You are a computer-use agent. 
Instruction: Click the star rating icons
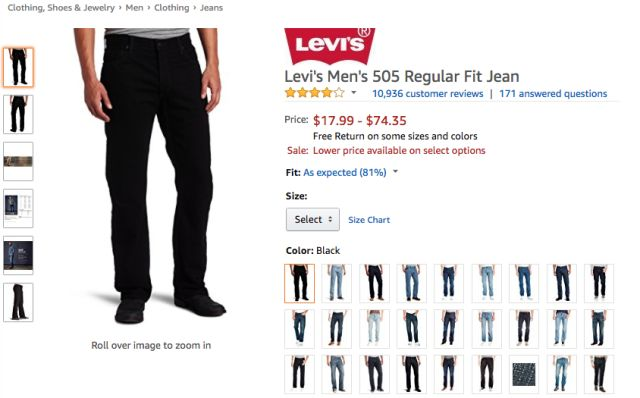(x=315, y=93)
